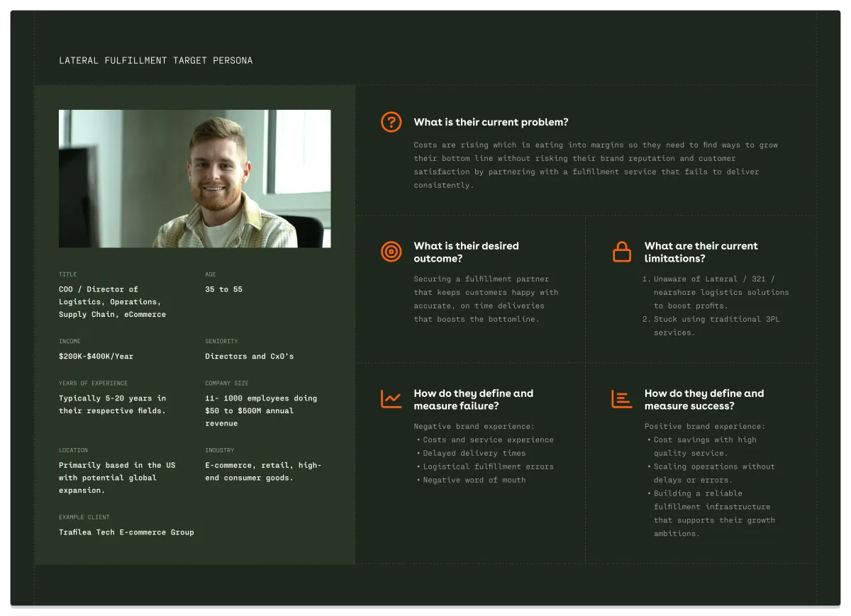Screen dimensions: 851x616
Task: Click the 'What are their current limitations?' heading
Action: click(x=701, y=252)
